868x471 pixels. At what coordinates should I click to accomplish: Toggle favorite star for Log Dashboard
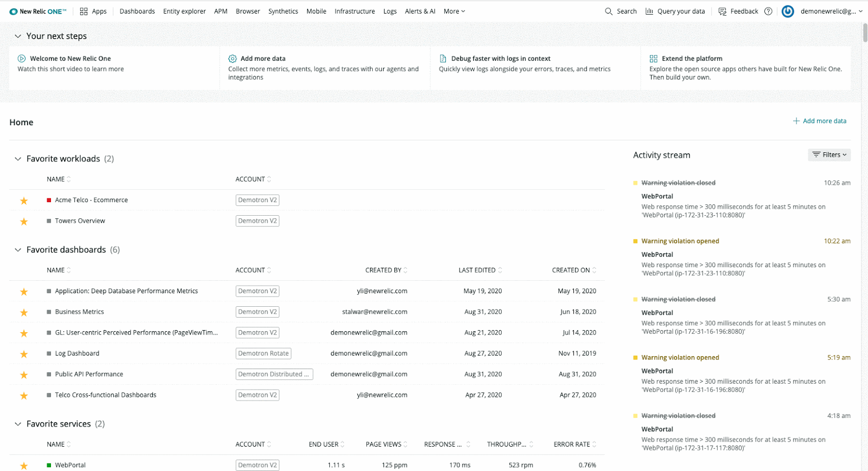coord(24,354)
